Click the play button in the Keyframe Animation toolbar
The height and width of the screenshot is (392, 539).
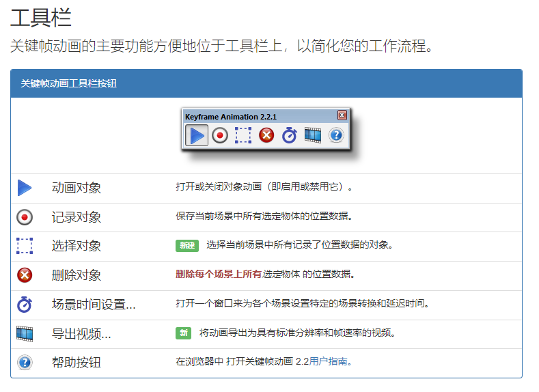[x=197, y=135]
